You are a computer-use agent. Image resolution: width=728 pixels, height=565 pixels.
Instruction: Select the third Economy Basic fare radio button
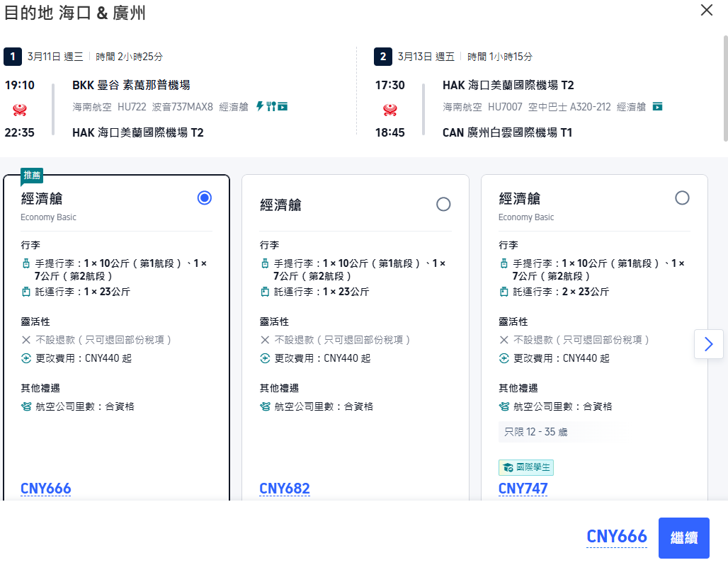(x=682, y=198)
